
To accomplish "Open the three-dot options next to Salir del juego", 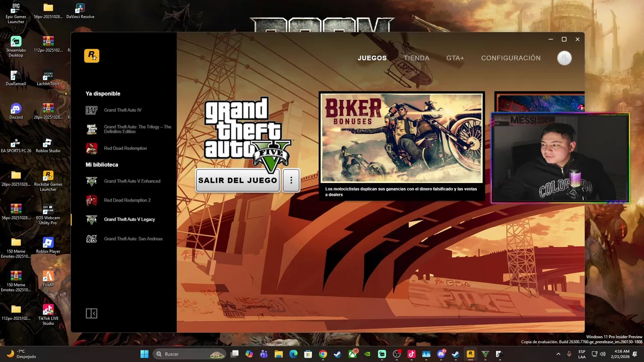I will 291,180.
